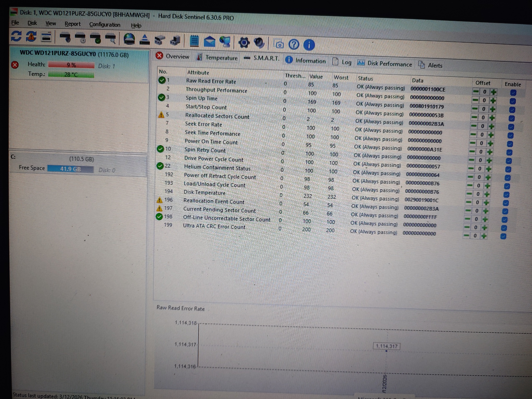Toggle Enable checkbox for Raw Read Error Rate

point(513,93)
